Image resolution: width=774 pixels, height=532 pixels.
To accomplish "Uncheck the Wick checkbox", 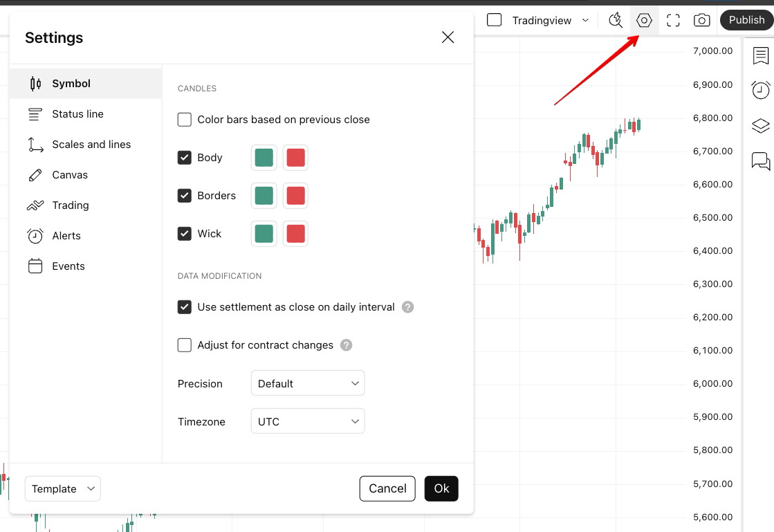I will (185, 234).
